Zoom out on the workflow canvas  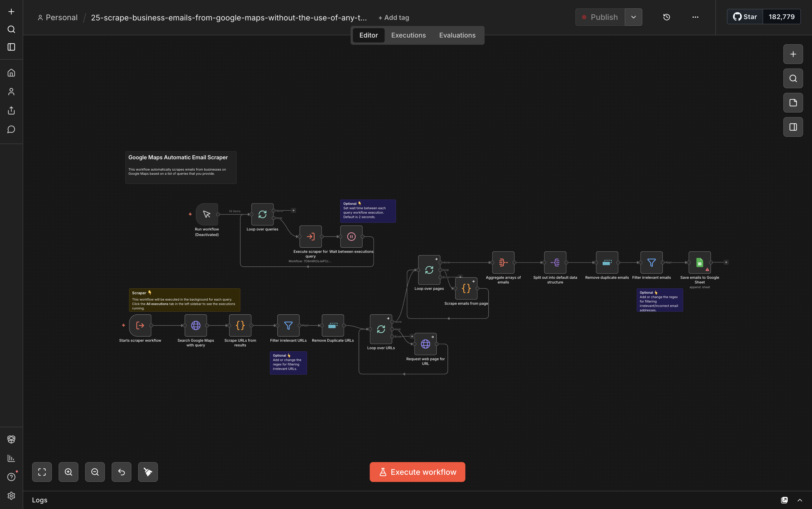point(95,472)
